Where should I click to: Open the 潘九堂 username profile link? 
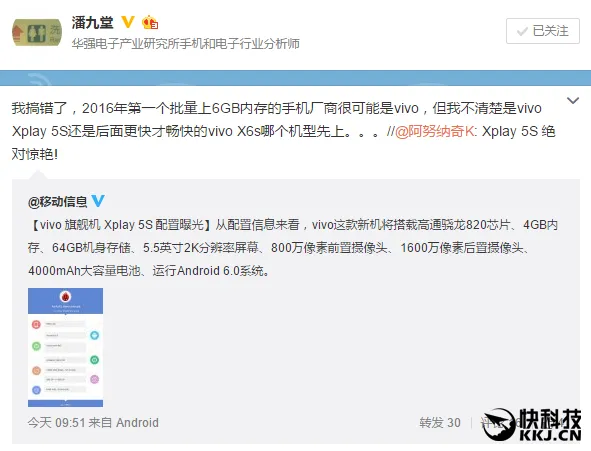coord(92,22)
